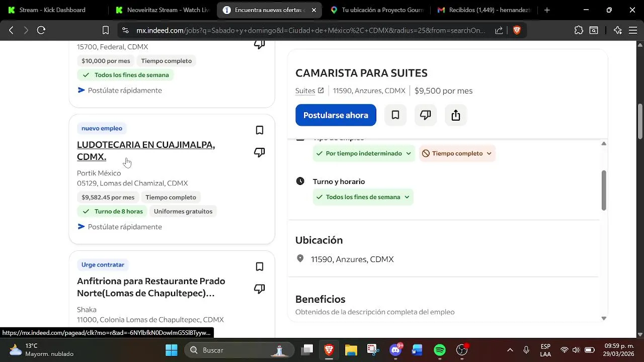Open Spotify from taskbar
This screenshot has width=644, height=362.
(x=440, y=350)
